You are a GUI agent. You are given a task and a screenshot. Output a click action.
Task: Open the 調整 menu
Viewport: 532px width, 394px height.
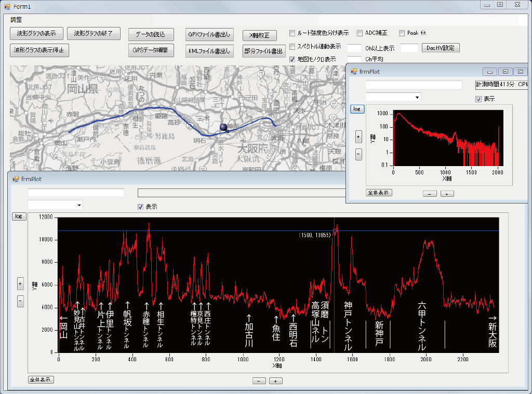point(16,20)
